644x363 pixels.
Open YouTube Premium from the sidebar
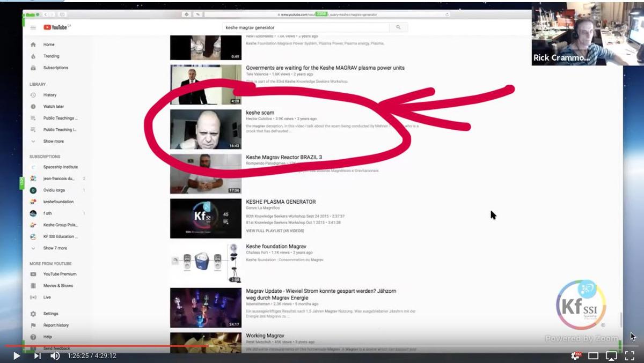click(x=60, y=274)
